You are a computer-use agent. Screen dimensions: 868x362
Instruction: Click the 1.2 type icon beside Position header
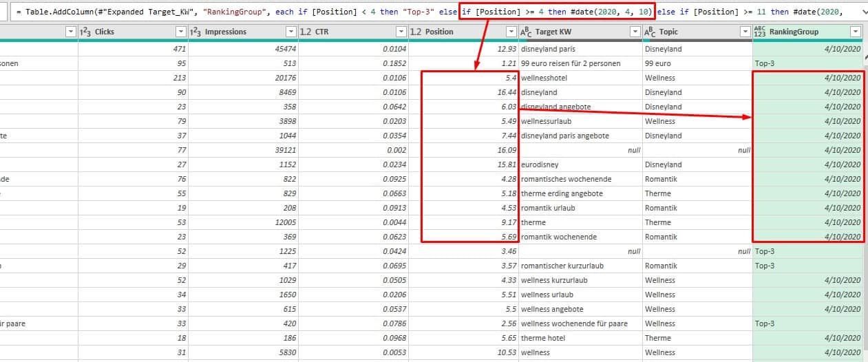[x=415, y=32]
